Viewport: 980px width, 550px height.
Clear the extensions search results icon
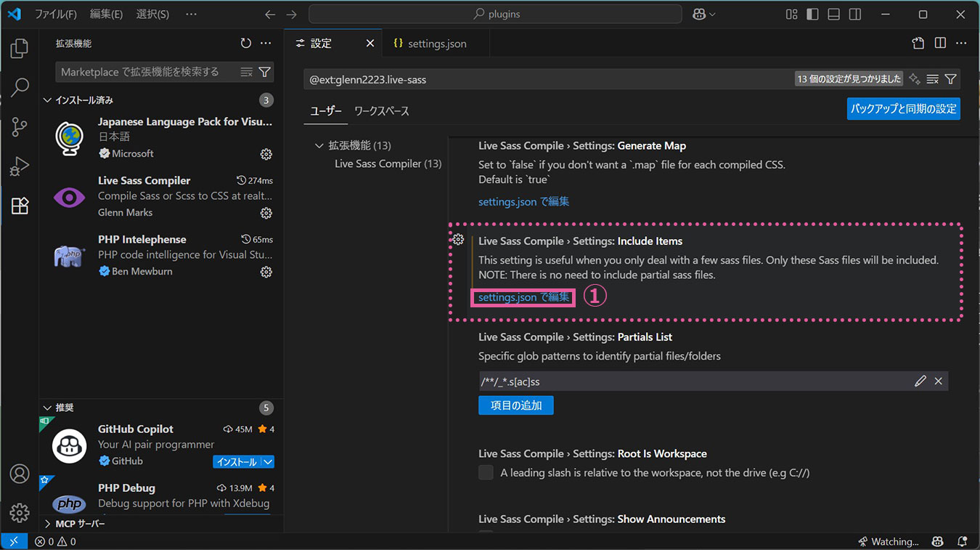coord(247,72)
